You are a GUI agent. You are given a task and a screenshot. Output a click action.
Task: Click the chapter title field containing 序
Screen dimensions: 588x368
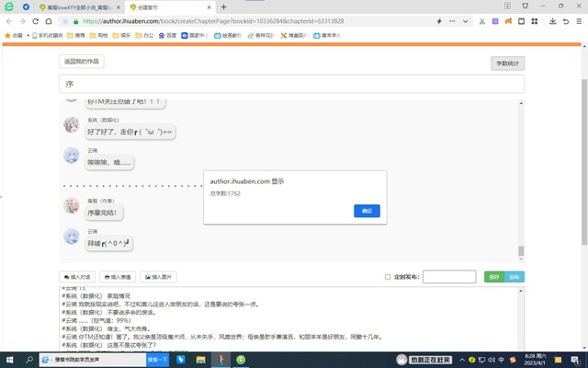coord(291,84)
